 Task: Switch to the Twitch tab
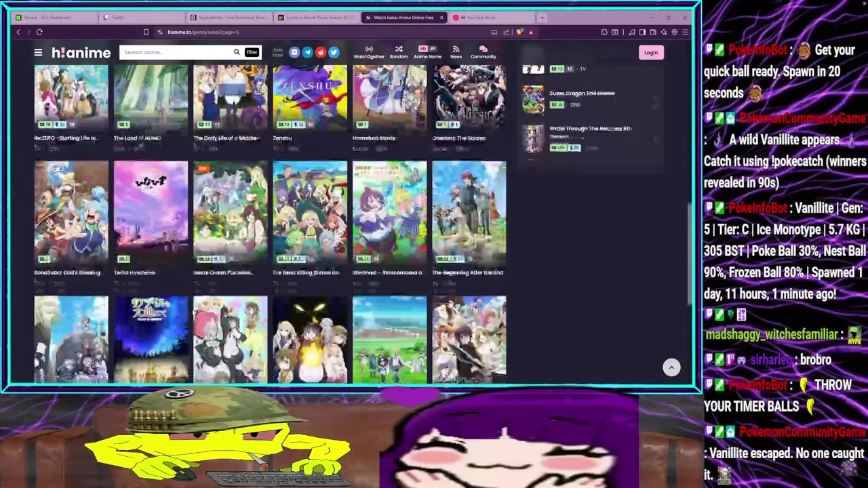(x=141, y=18)
